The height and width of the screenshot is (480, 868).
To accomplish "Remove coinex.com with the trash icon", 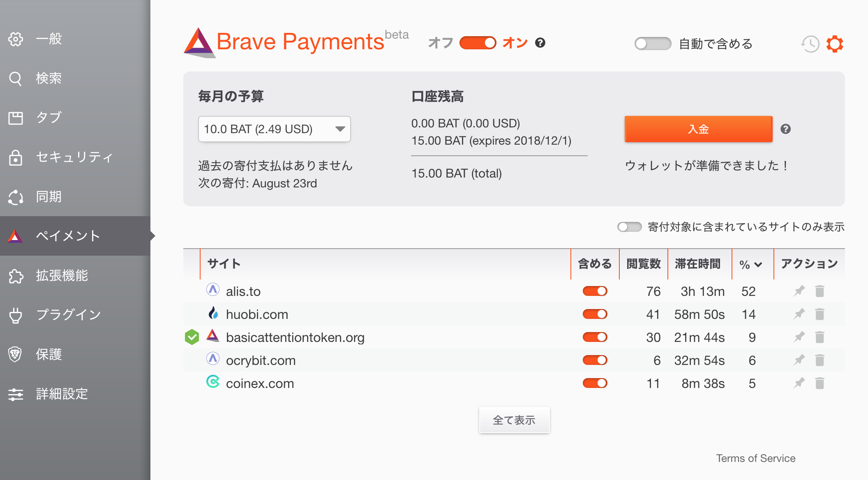I will (820, 383).
